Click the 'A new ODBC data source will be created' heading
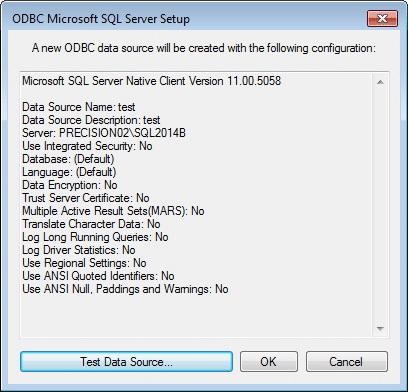Image resolution: width=408 pixels, height=392 pixels. [204, 48]
